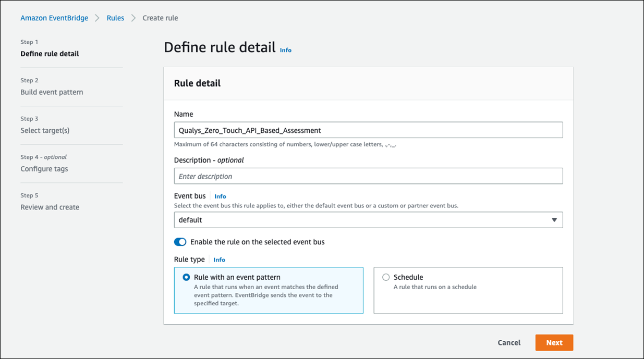Toggle Enable the rule on selected event bus
The image size is (644, 359).
coord(180,242)
